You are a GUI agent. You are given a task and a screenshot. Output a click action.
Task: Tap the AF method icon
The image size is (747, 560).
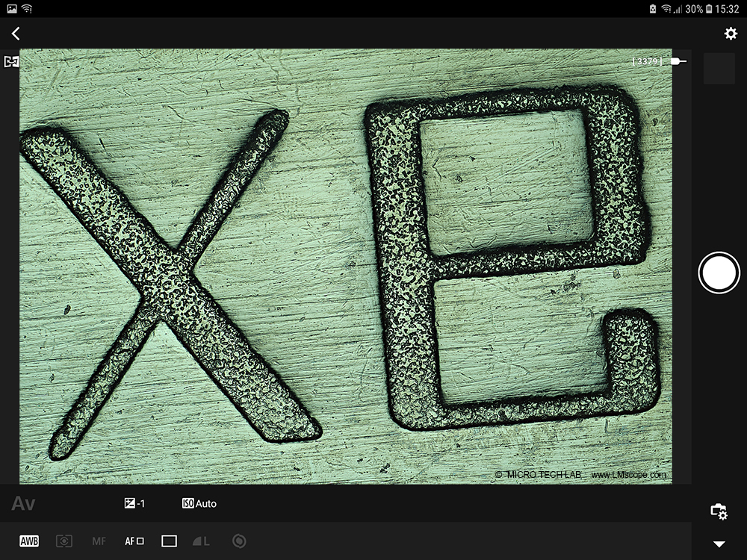[134, 541]
